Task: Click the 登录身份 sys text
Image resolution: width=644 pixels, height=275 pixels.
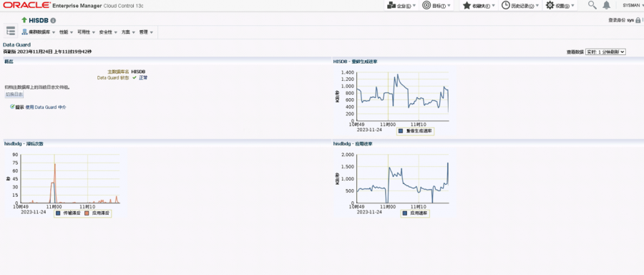Action: point(621,20)
